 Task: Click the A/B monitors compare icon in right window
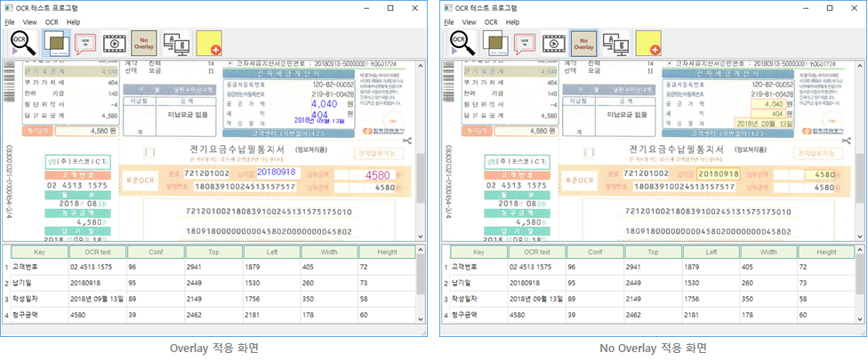[x=615, y=42]
